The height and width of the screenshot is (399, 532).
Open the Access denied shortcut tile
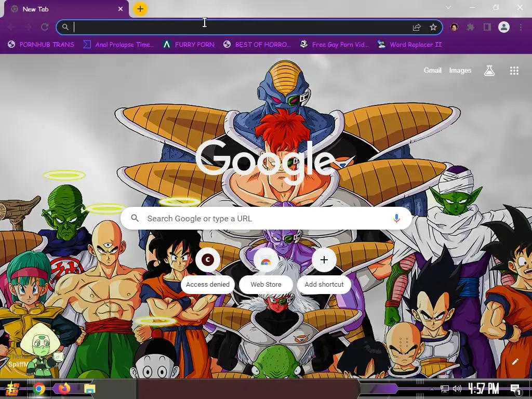pos(208,270)
